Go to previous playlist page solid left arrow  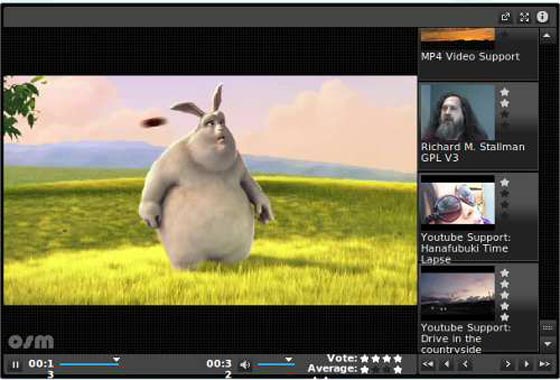coord(446,364)
